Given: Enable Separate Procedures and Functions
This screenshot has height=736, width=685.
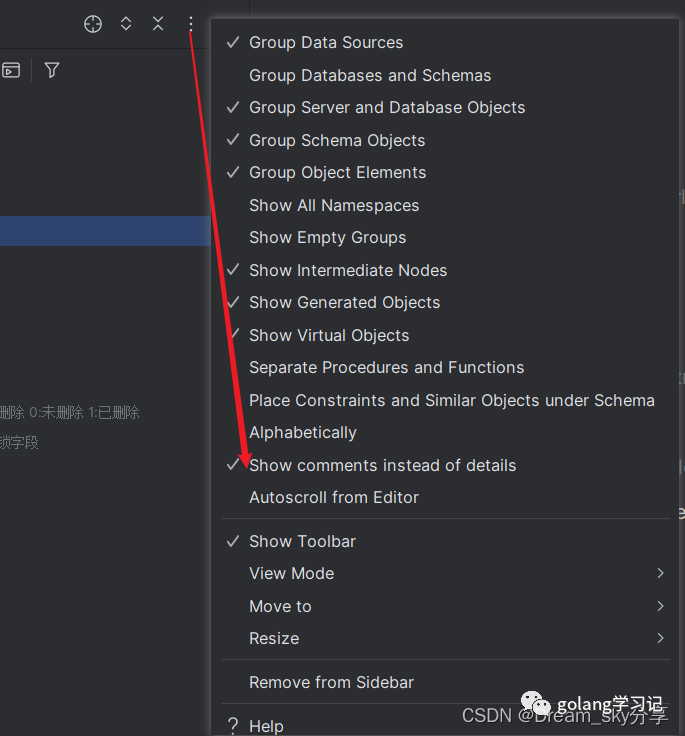Looking at the screenshot, I should (x=386, y=367).
